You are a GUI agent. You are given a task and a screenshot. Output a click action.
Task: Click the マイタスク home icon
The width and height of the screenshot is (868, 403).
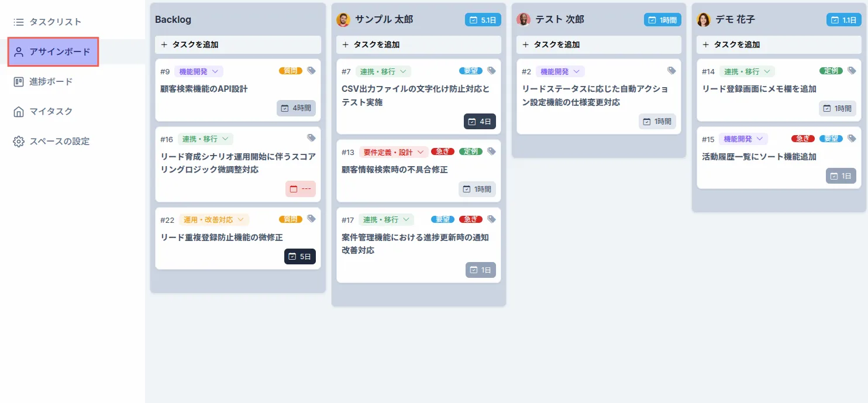[x=19, y=111]
